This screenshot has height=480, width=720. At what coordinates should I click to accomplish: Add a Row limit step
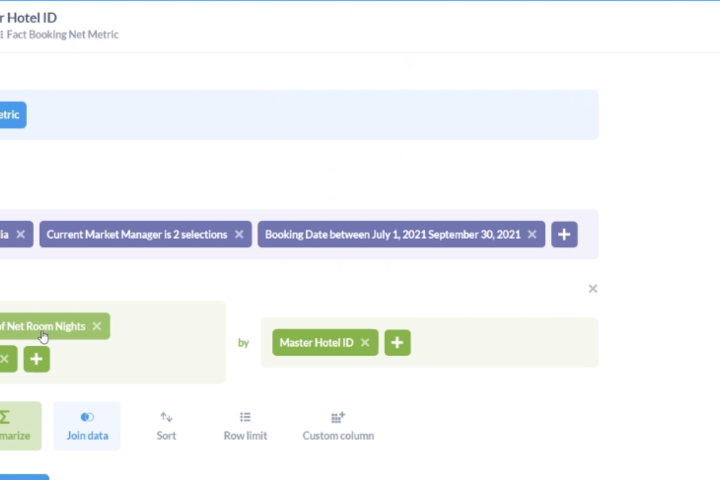tap(245, 426)
